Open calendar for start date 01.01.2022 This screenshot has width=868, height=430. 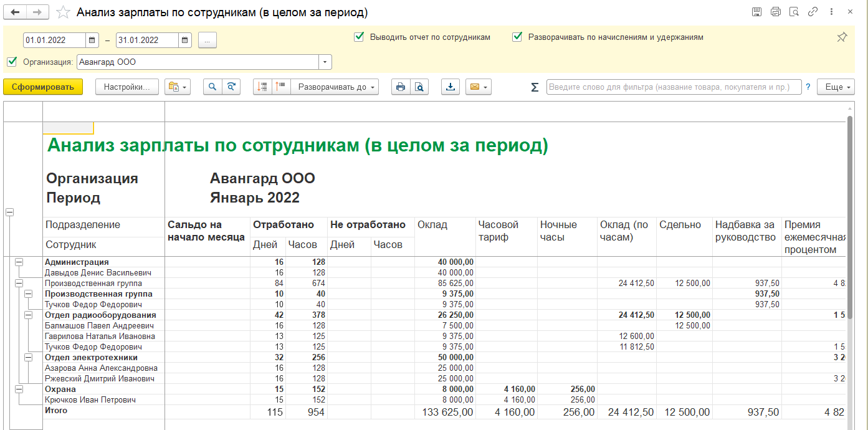[x=92, y=40]
